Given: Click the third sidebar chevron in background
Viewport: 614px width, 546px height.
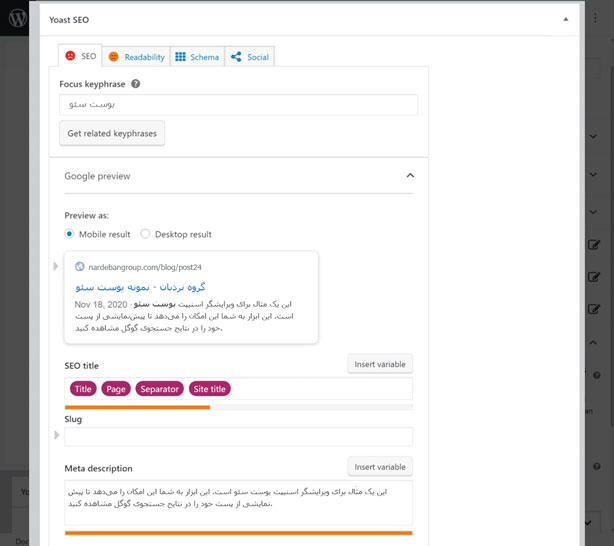Looking at the screenshot, I should (593, 212).
